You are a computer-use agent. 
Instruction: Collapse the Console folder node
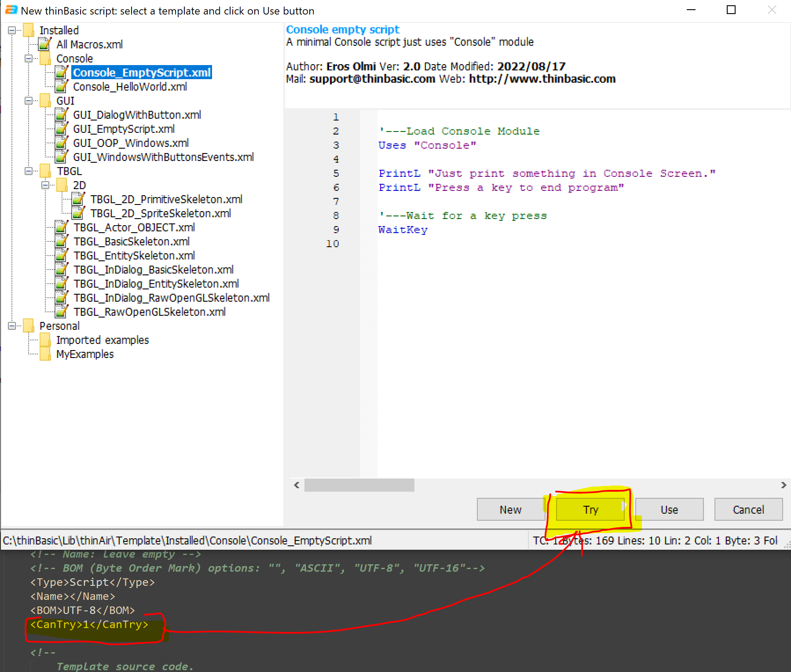(x=29, y=58)
